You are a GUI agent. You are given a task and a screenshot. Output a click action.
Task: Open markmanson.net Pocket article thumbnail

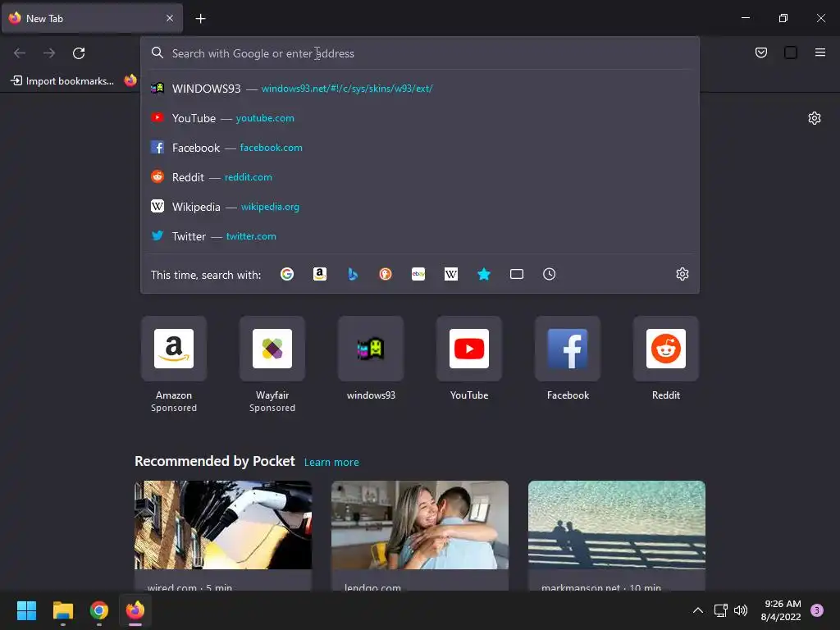(x=617, y=525)
